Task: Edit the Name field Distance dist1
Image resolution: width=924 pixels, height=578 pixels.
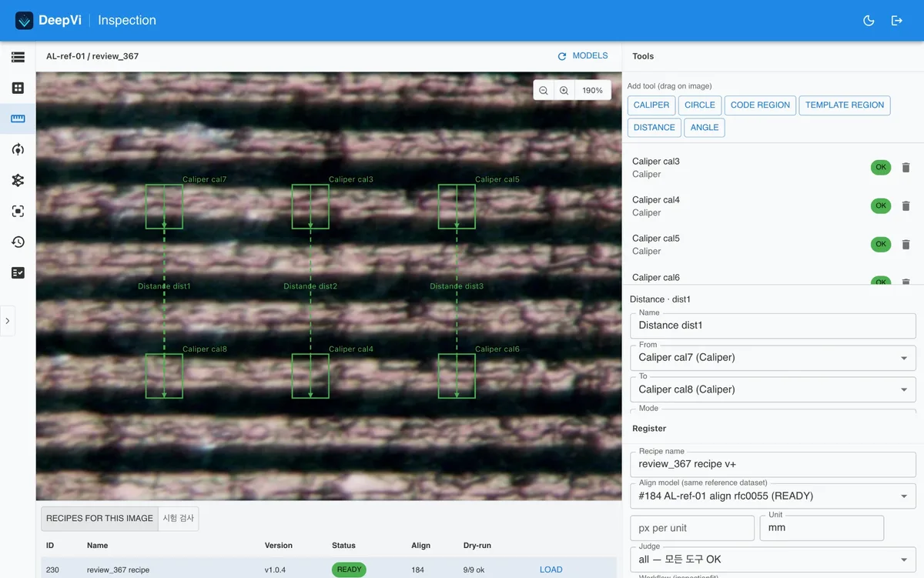Action: [773, 326]
